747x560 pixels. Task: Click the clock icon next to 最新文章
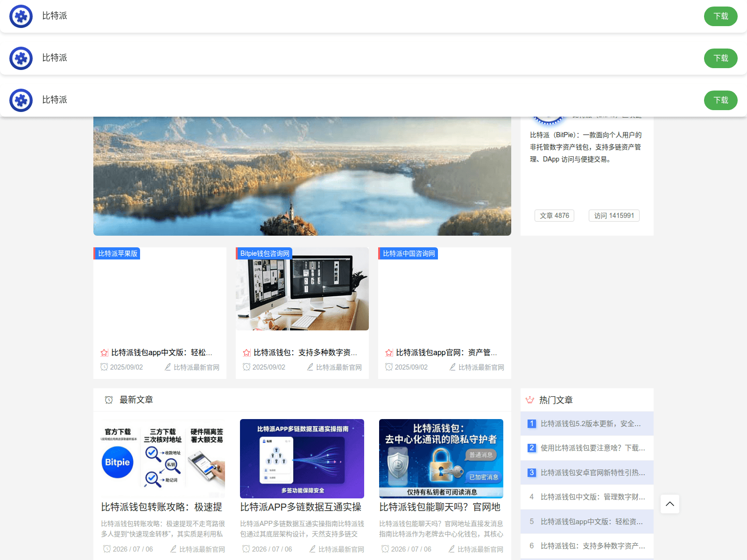click(109, 400)
